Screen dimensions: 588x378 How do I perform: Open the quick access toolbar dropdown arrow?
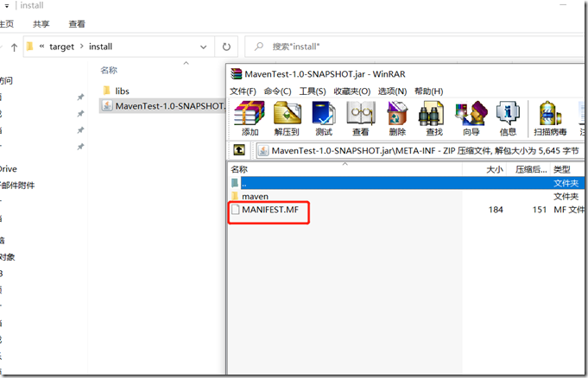click(6, 6)
